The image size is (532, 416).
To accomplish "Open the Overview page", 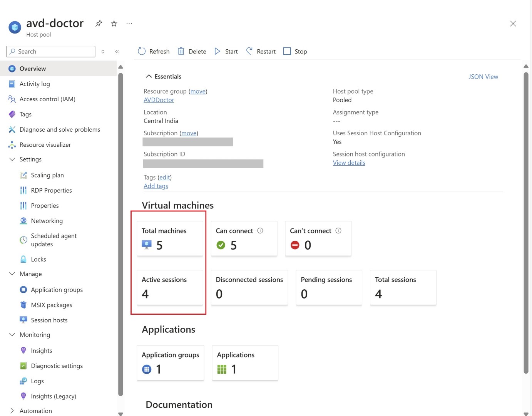I will pos(59,69).
